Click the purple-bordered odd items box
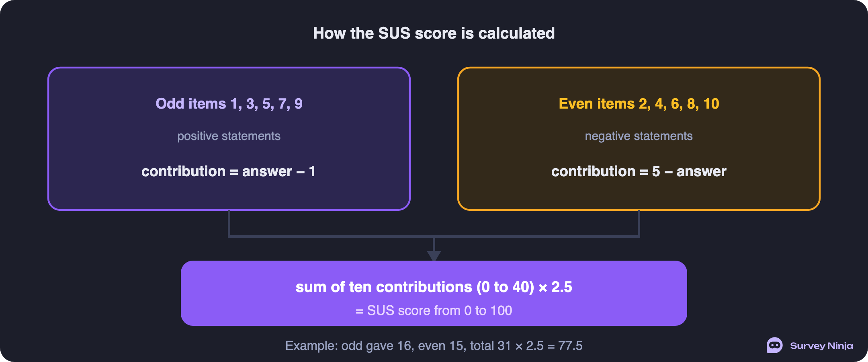868x362 pixels. pyautogui.click(x=229, y=139)
